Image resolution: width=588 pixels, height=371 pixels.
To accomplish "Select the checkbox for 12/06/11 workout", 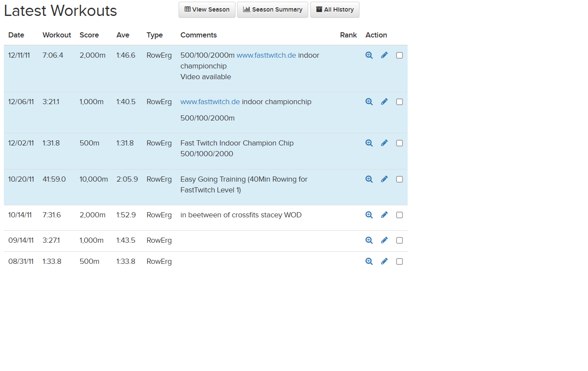I will click(x=399, y=102).
